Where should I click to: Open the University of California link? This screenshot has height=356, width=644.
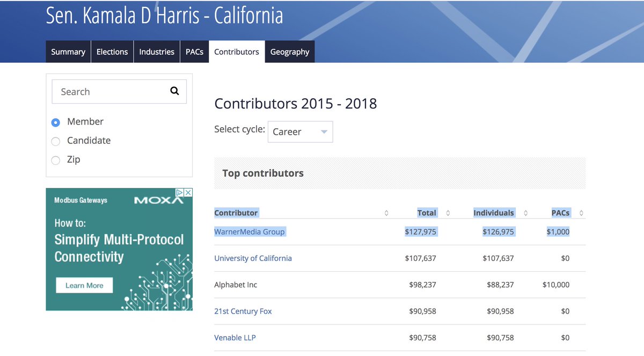[x=253, y=258]
